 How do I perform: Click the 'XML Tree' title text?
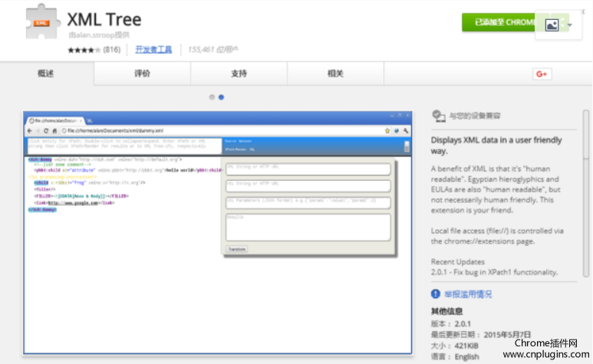pos(104,19)
